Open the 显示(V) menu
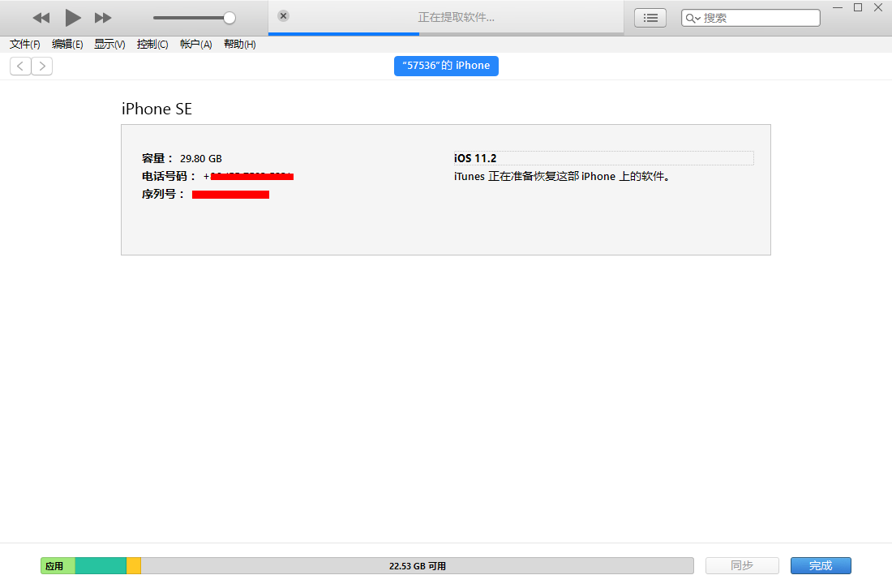This screenshot has height=588, width=892. 109,45
